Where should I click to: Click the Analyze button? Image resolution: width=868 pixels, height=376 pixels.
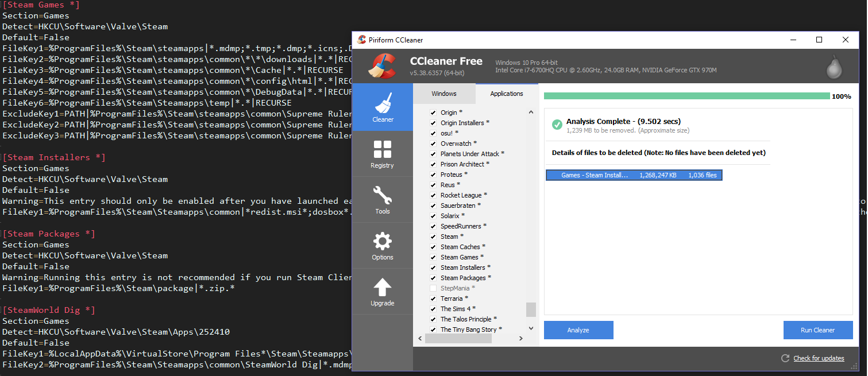click(x=578, y=330)
